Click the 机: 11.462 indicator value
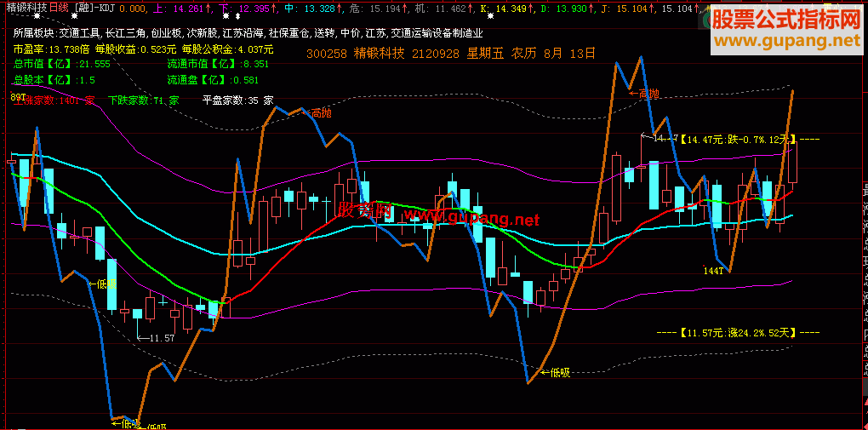Image resolution: width=868 pixels, height=430 pixels. (x=441, y=9)
